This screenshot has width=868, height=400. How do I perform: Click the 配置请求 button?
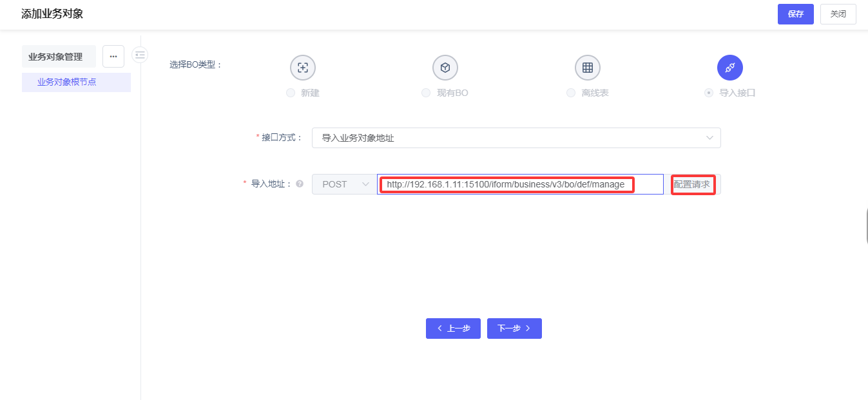pos(692,184)
